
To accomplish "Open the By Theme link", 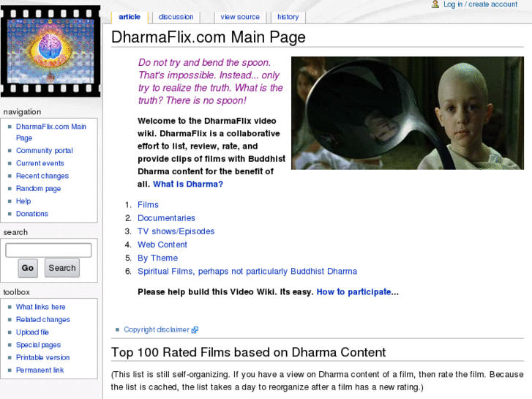I will point(157,258).
